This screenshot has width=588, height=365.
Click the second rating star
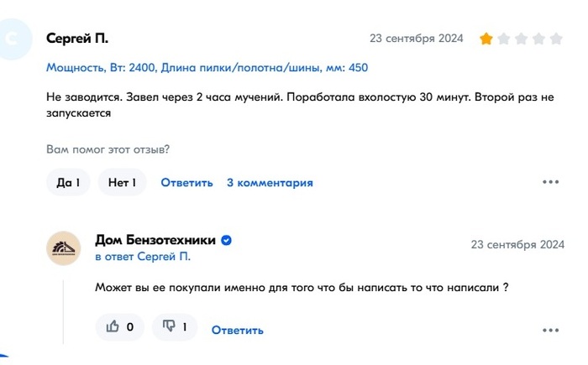coord(504,39)
